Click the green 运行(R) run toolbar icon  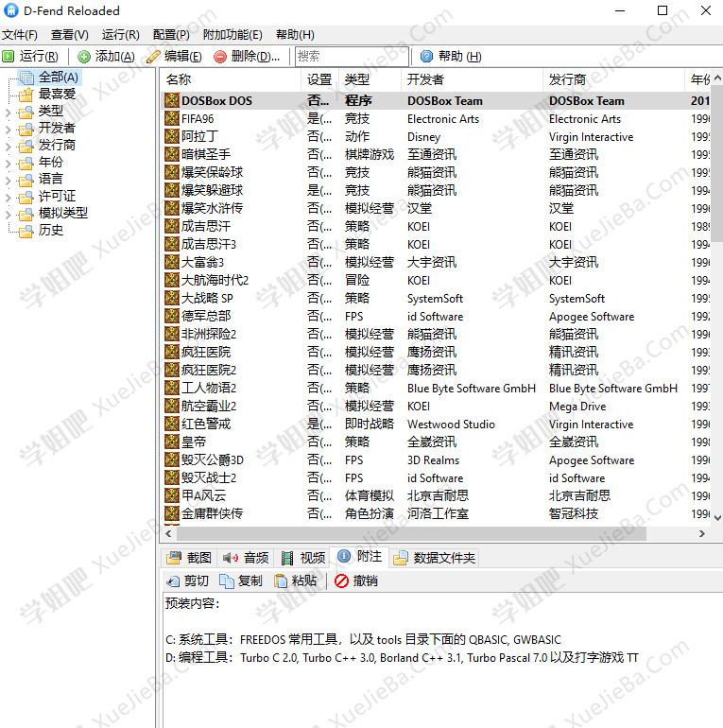click(8, 57)
